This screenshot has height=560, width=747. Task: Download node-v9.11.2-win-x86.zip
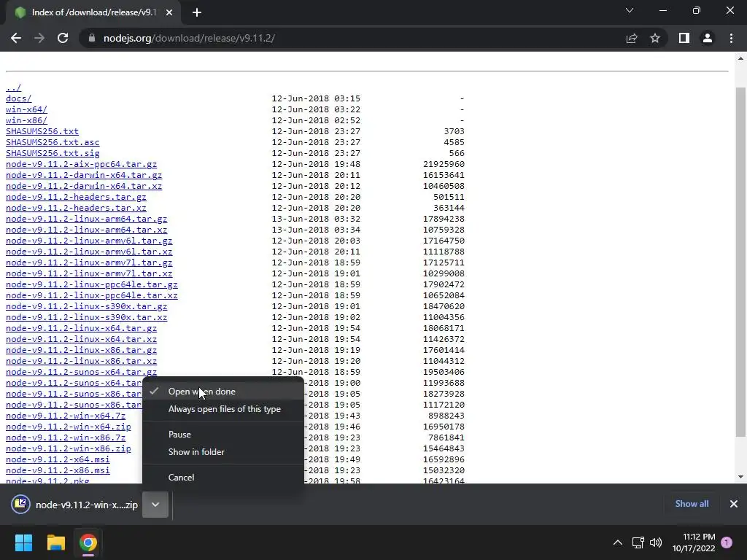pos(69,449)
